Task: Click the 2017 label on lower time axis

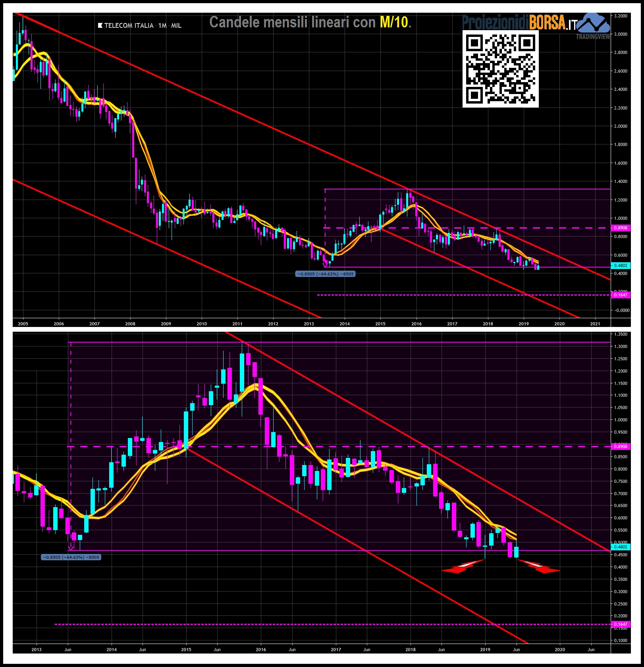Action: pyautogui.click(x=336, y=650)
